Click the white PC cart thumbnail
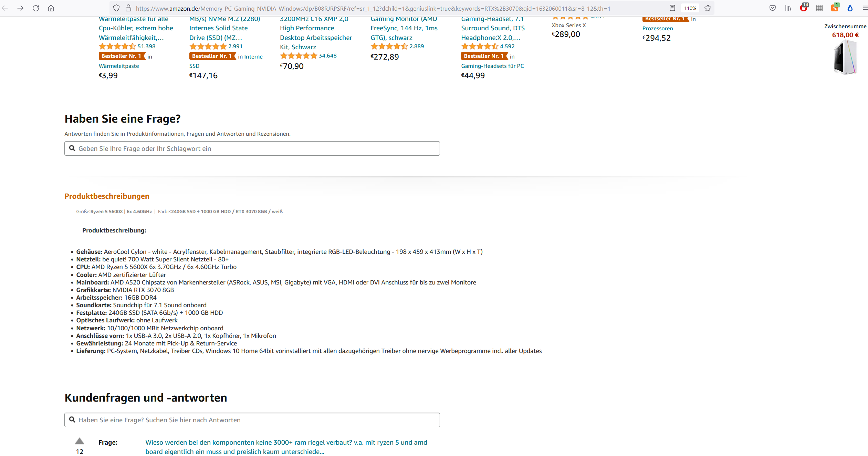This screenshot has height=456, width=868. [845, 57]
